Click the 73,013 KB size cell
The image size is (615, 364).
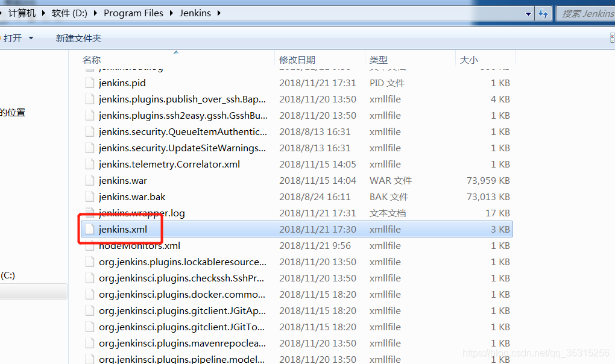[488, 197]
